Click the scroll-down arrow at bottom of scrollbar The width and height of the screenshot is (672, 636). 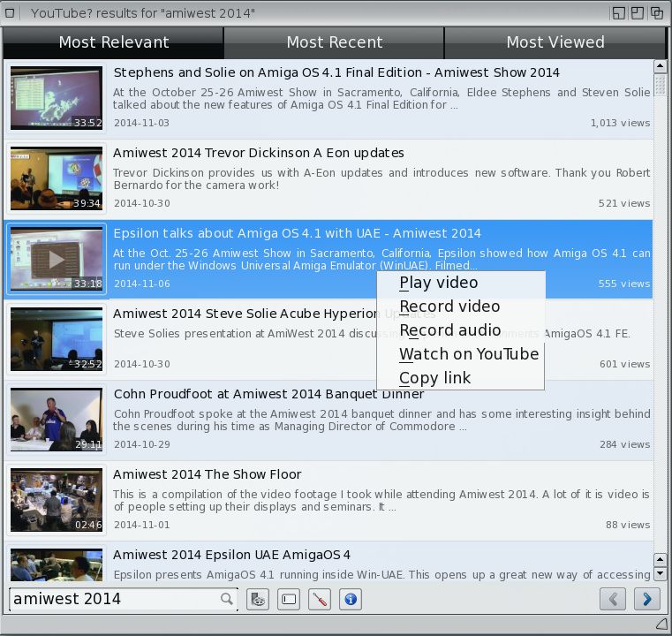coord(660,573)
